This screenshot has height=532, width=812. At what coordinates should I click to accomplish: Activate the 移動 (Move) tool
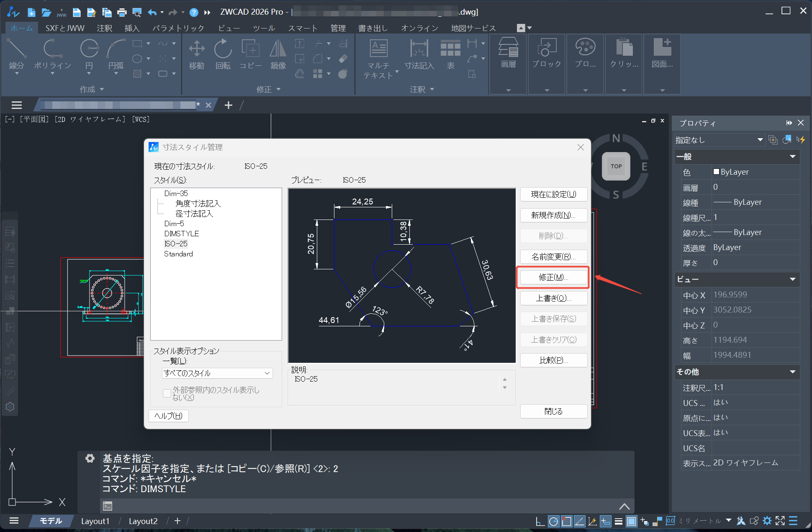click(x=196, y=53)
